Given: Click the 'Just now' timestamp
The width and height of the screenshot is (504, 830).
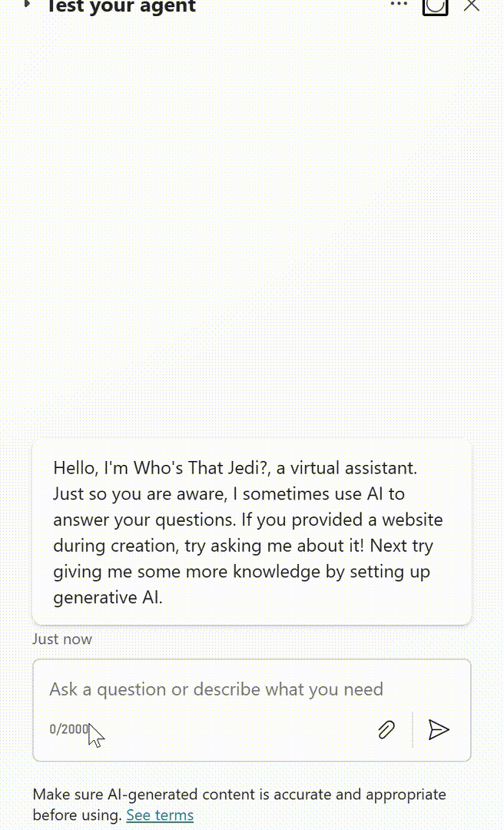Looking at the screenshot, I should tap(62, 639).
